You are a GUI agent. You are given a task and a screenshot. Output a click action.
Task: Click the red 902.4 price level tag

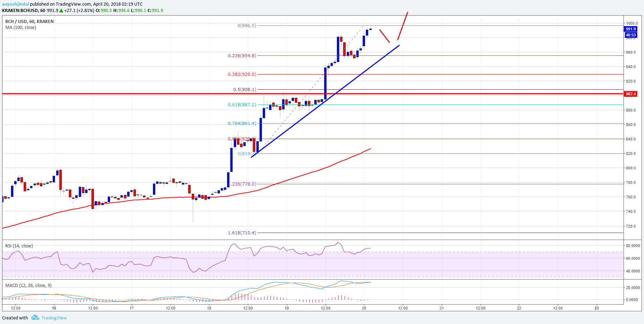click(x=631, y=94)
